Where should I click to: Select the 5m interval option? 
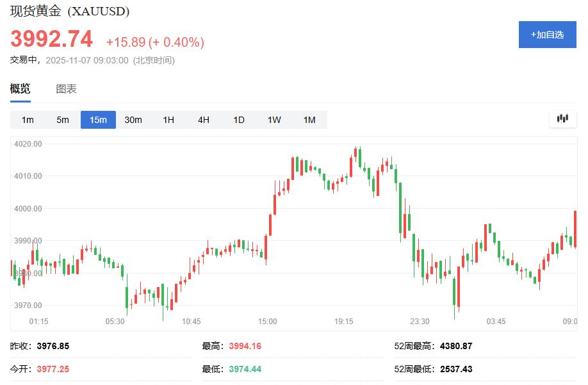(x=63, y=120)
